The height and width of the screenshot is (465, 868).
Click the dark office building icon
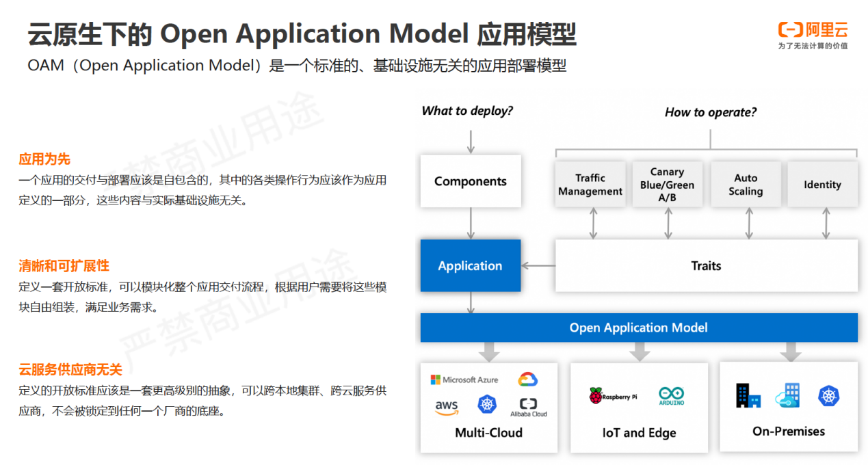(748, 395)
